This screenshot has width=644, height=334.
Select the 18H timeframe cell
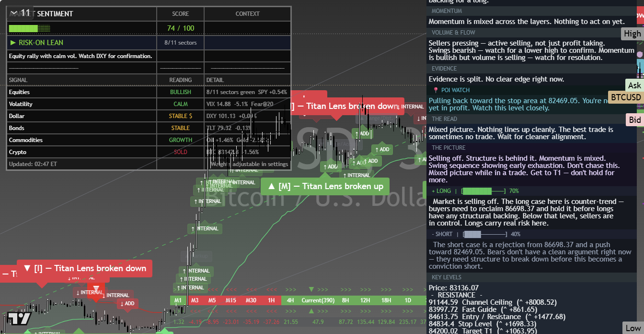pyautogui.click(x=386, y=300)
